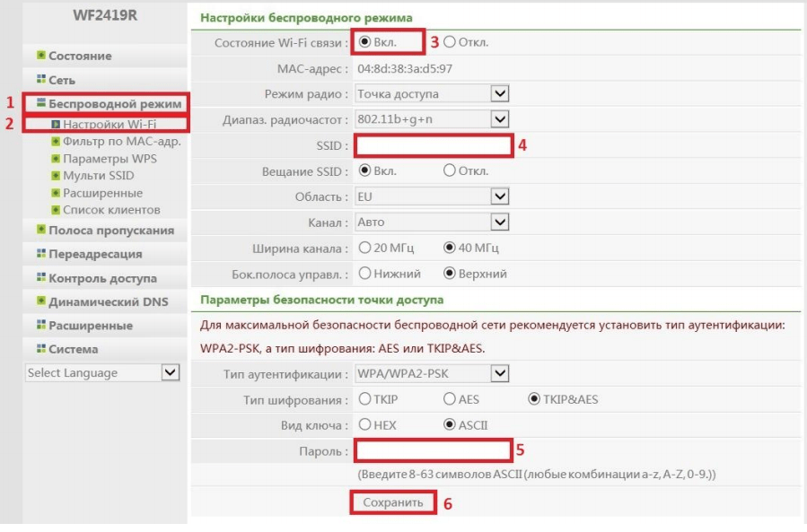Click the Динамический DNS menu icon
807x532 pixels.
coord(41,301)
